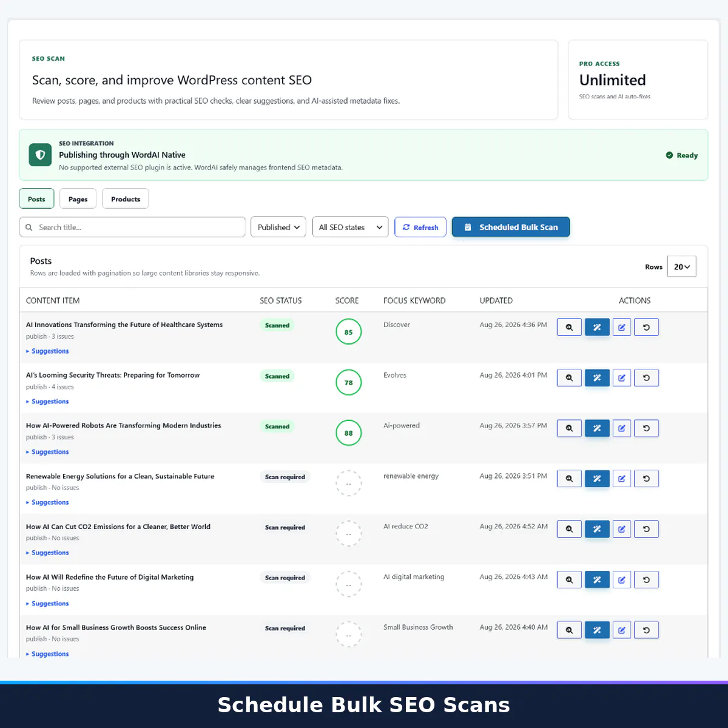Reset the Future of Digital Marketing post
Viewport: 728px width, 728px height.
646,580
